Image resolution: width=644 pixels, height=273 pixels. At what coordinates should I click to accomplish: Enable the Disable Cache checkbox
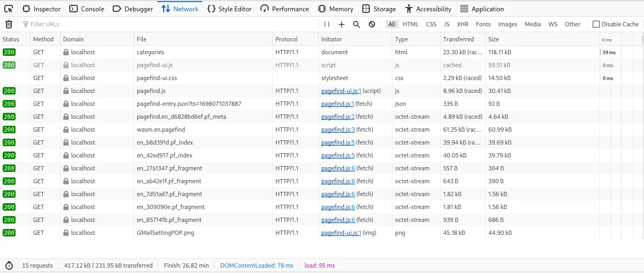click(596, 24)
